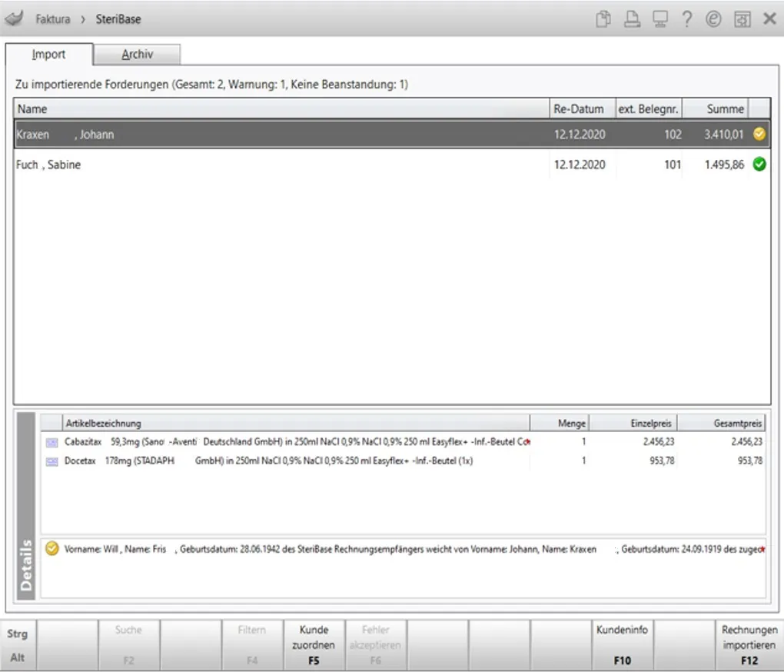
Task: Click the clipboard copy icon in title bar
Action: click(x=603, y=19)
